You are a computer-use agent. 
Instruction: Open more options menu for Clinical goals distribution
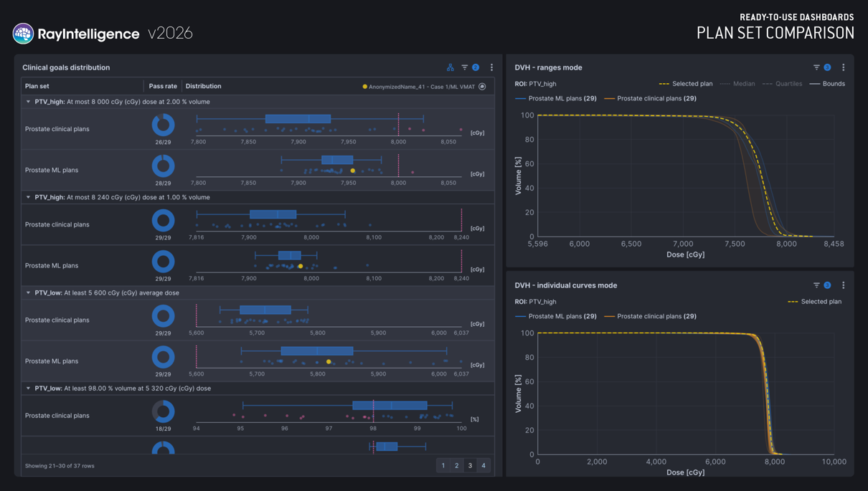[x=491, y=67]
